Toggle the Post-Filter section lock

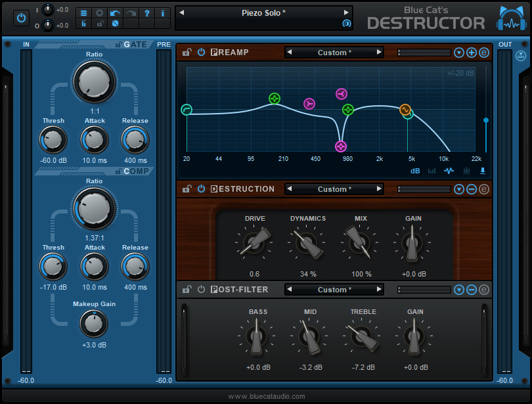click(x=187, y=289)
